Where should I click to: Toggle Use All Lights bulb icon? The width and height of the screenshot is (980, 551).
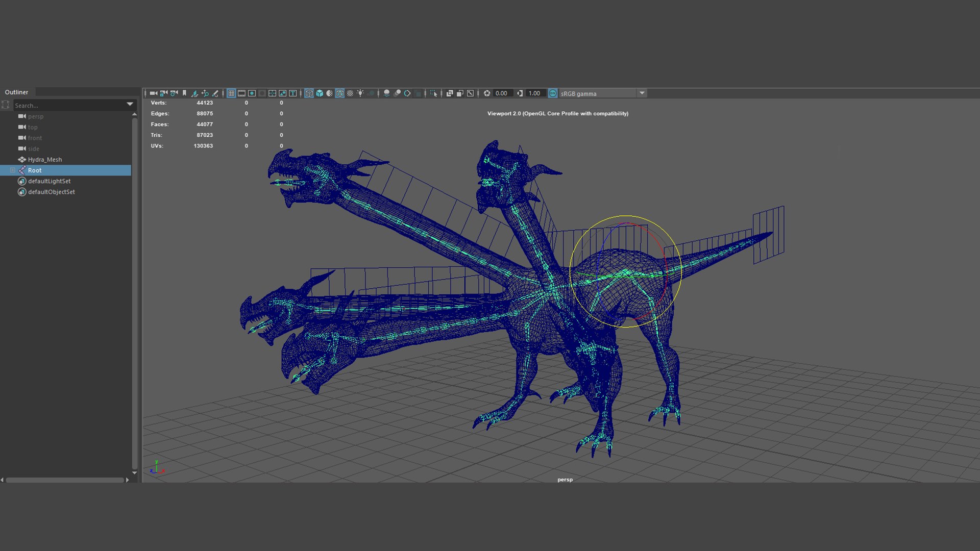(x=360, y=93)
